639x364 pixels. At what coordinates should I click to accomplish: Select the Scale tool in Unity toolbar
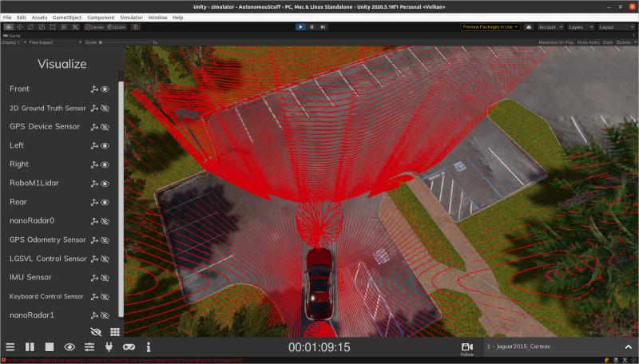(x=42, y=27)
